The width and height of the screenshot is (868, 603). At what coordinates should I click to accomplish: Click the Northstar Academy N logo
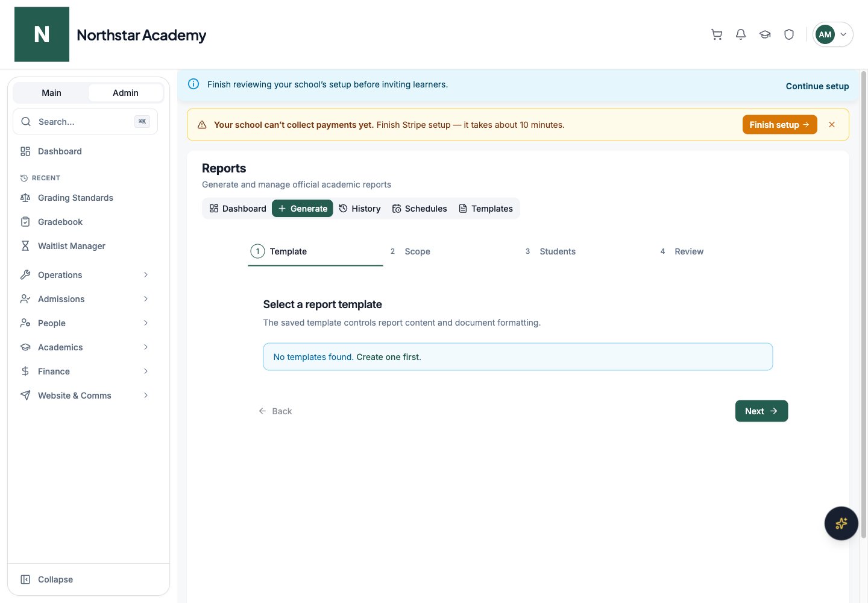[42, 34]
